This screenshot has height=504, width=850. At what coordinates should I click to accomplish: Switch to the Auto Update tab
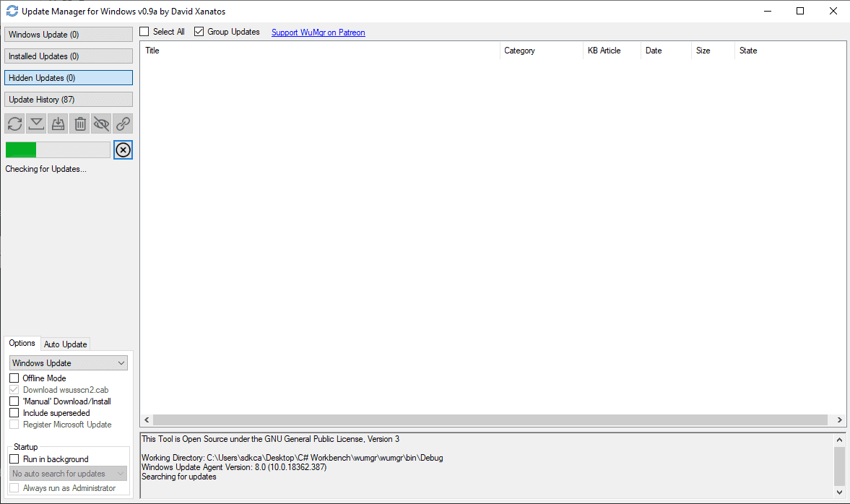pos(65,344)
